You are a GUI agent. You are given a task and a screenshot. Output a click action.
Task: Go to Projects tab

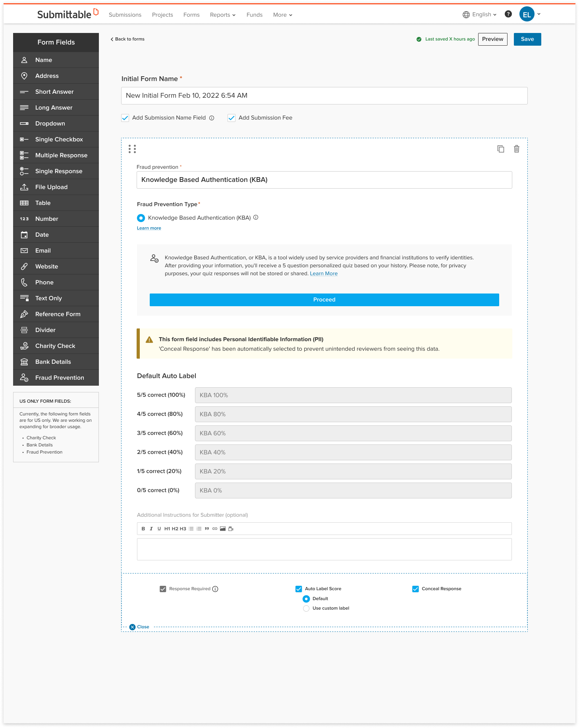tap(162, 15)
